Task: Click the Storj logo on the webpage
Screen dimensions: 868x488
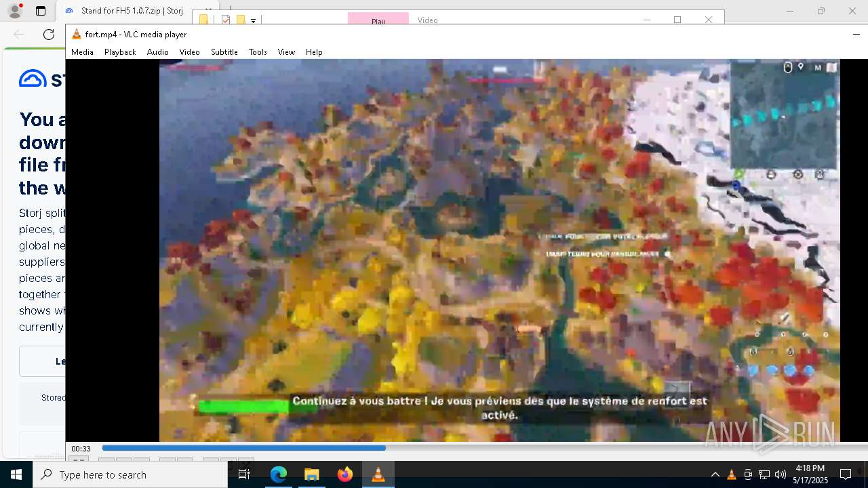Action: 42,79
